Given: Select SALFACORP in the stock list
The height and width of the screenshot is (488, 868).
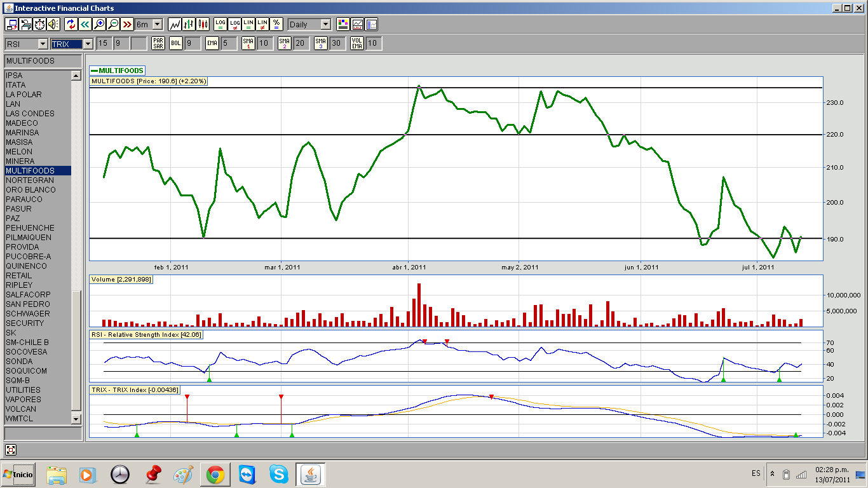Looking at the screenshot, I should 29,295.
